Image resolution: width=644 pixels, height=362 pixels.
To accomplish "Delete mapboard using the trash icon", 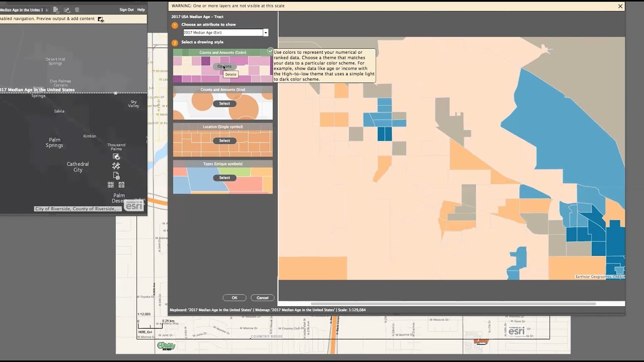I will tap(77, 10).
